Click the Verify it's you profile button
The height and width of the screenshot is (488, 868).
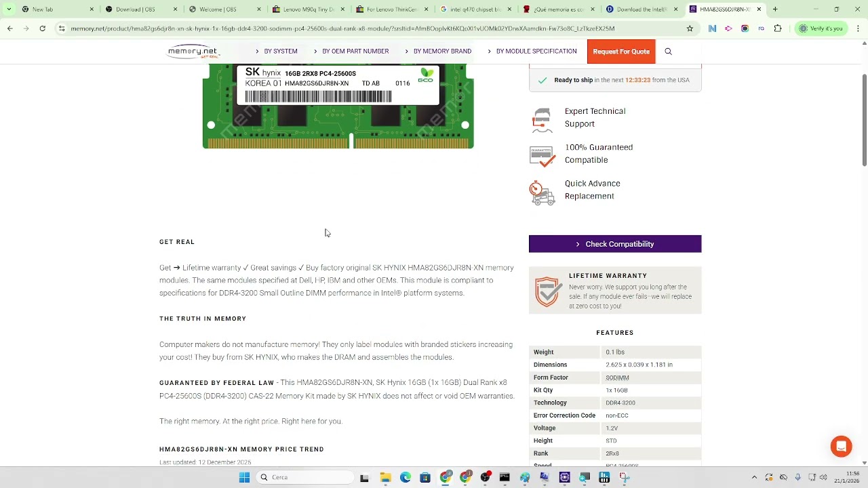point(821,28)
